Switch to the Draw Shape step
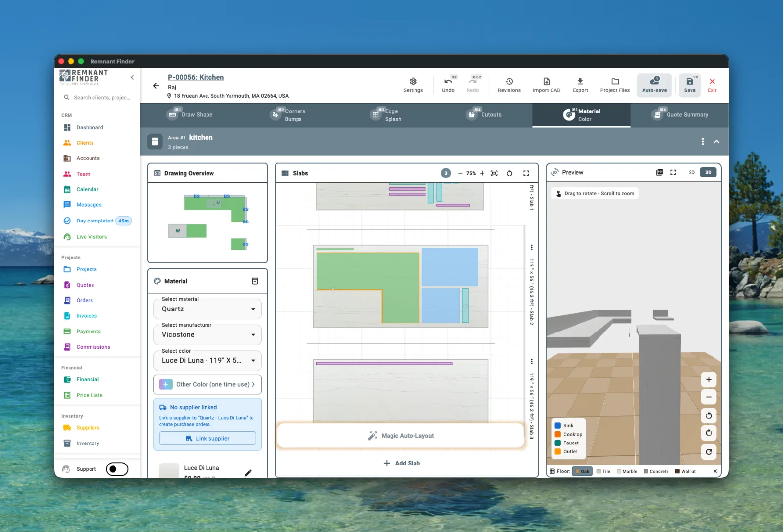Viewport: 783px width, 532px height. pyautogui.click(x=190, y=115)
